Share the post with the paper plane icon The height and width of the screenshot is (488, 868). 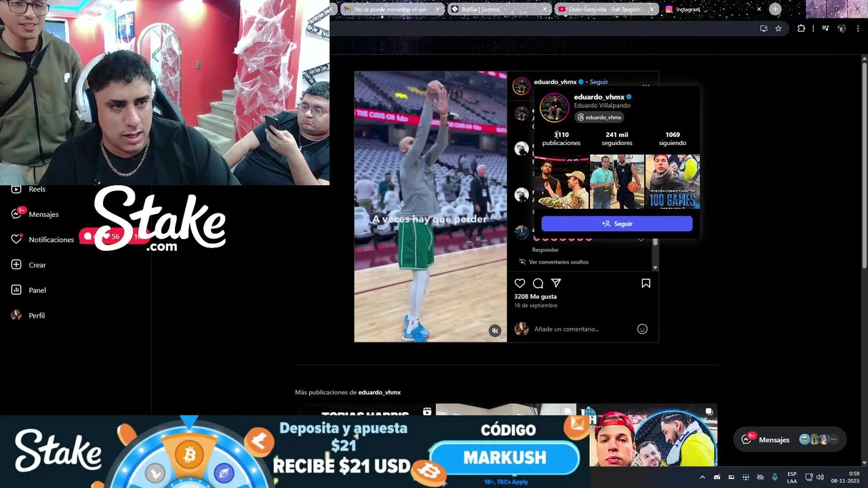pyautogui.click(x=556, y=283)
